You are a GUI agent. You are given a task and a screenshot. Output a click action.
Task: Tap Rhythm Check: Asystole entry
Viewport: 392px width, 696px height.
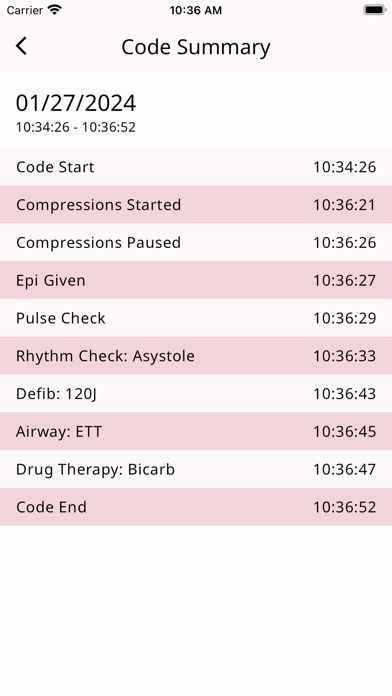pyautogui.click(x=196, y=356)
